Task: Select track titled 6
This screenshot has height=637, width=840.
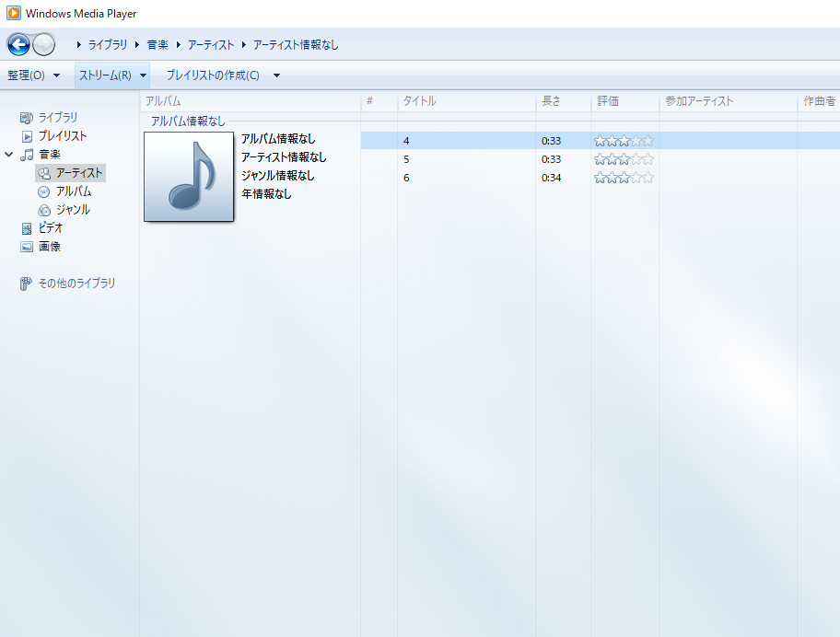Action: (406, 178)
